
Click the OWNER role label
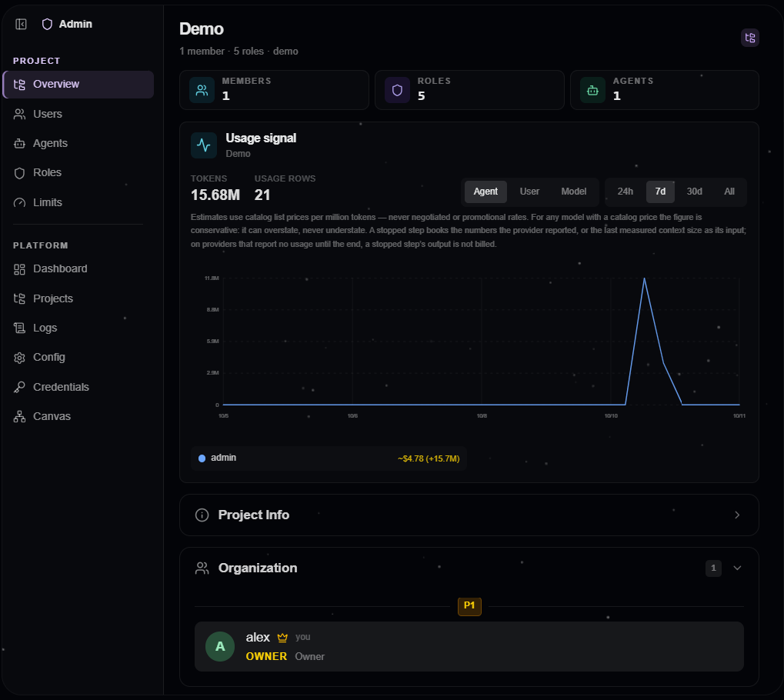[x=266, y=656]
